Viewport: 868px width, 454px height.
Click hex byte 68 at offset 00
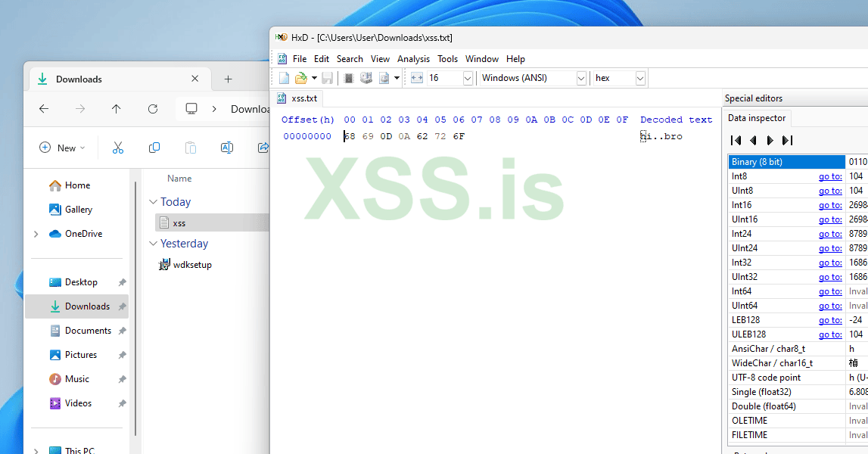[x=350, y=136]
